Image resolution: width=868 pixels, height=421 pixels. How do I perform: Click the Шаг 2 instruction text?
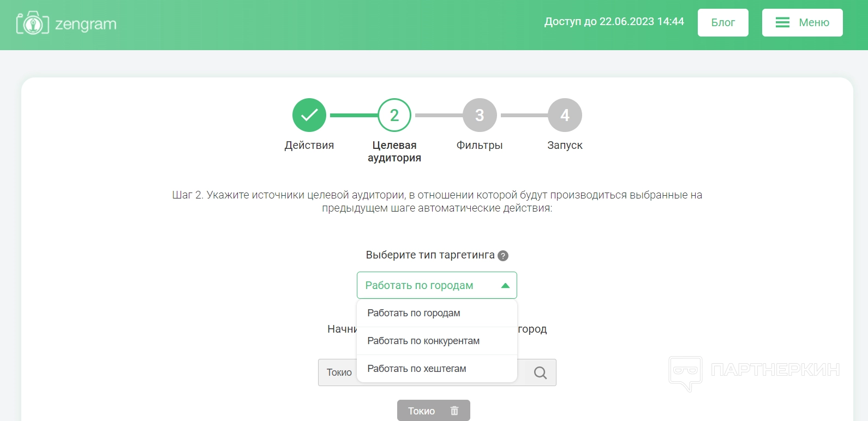coord(437,201)
